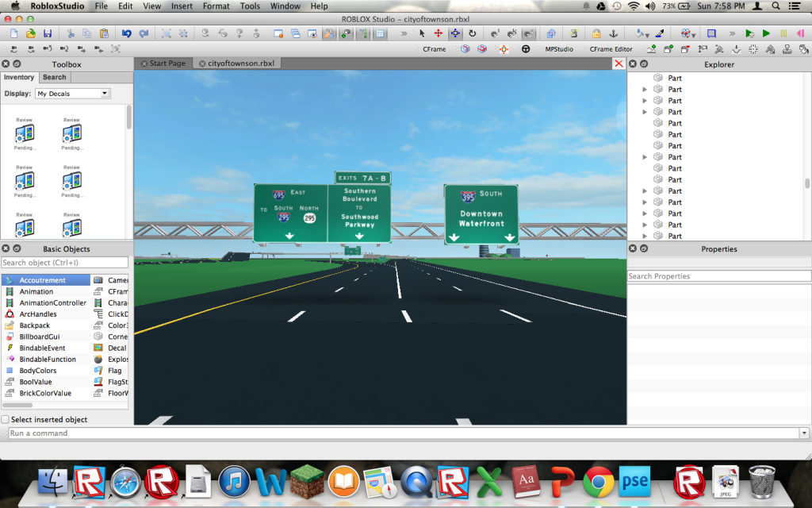Click the Copy icon in the toolbar
This screenshot has width=812, height=508.
(x=87, y=33)
